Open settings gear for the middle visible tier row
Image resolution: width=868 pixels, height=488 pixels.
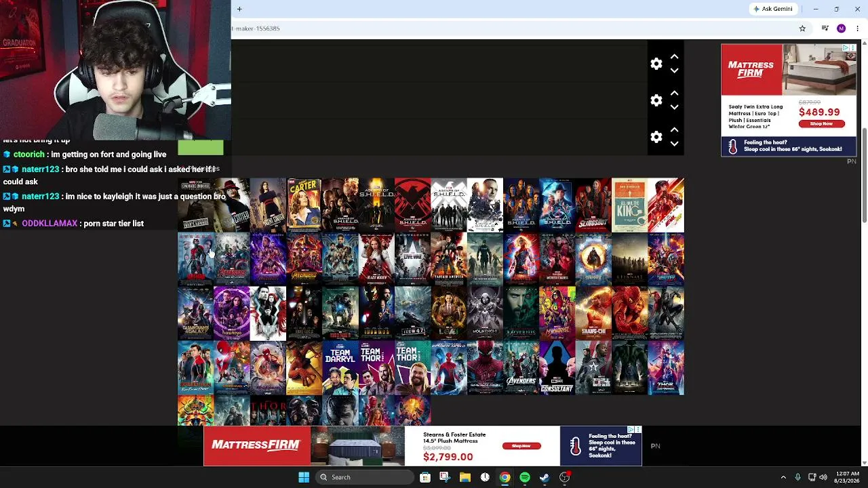tap(656, 100)
